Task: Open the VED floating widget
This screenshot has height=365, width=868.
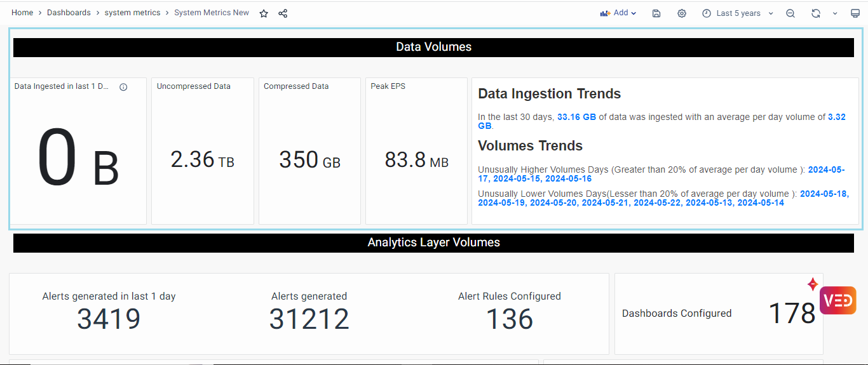Action: pos(837,300)
